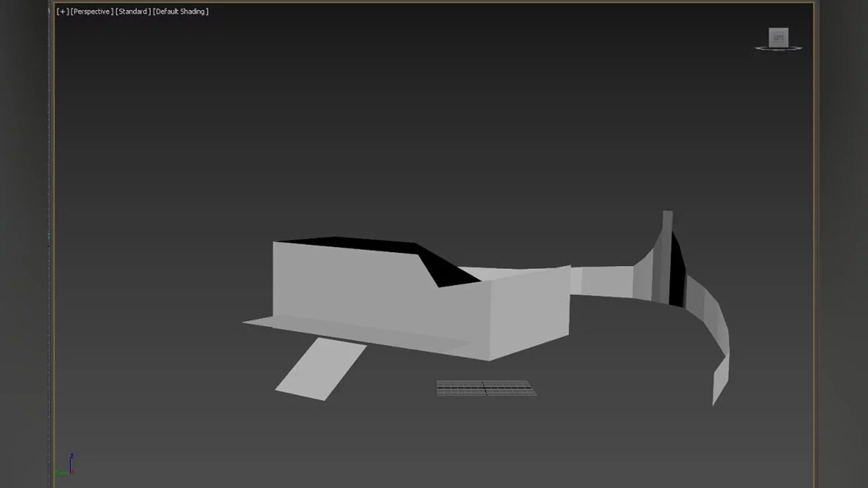Image resolution: width=868 pixels, height=488 pixels.
Task: Select the slanted ramp plane below the box
Action: point(321,367)
